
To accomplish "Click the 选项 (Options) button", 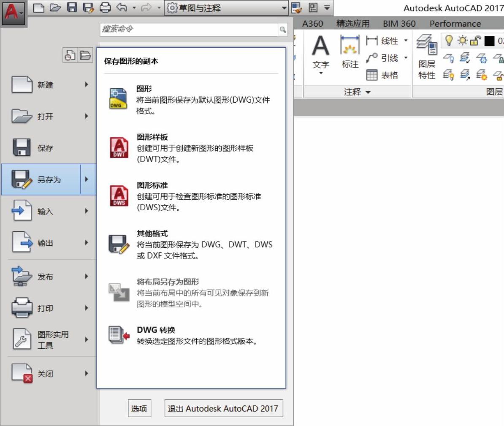I will [x=139, y=408].
